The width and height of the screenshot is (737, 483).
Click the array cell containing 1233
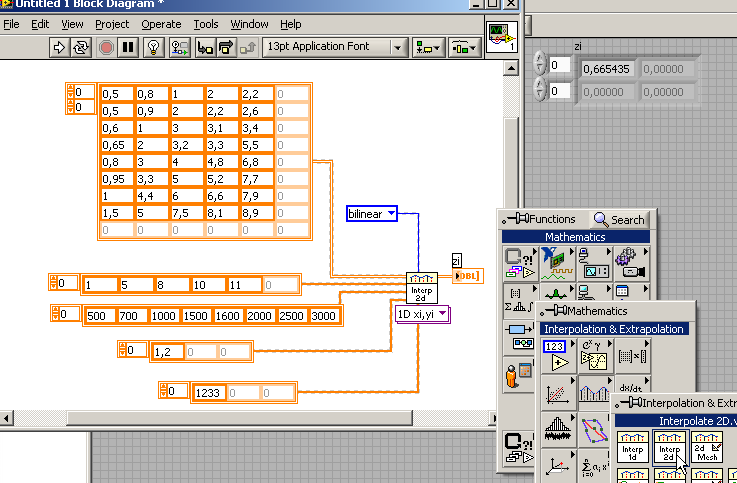tap(208, 393)
